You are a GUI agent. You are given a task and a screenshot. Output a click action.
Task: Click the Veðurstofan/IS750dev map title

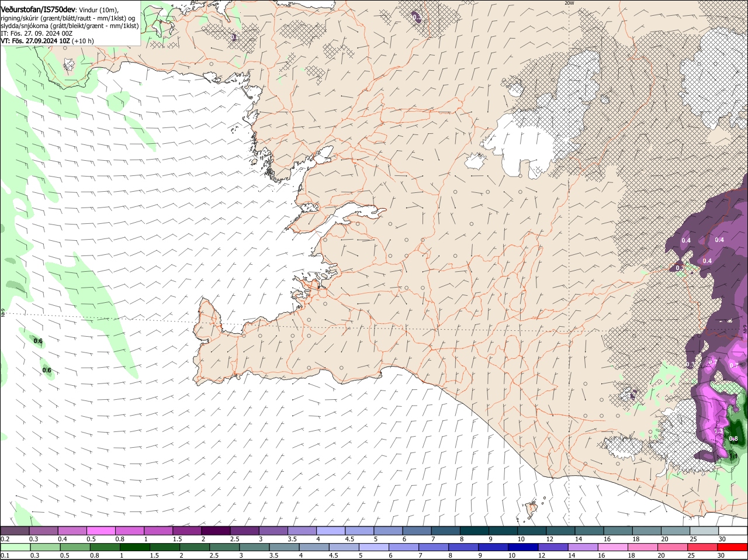click(38, 10)
